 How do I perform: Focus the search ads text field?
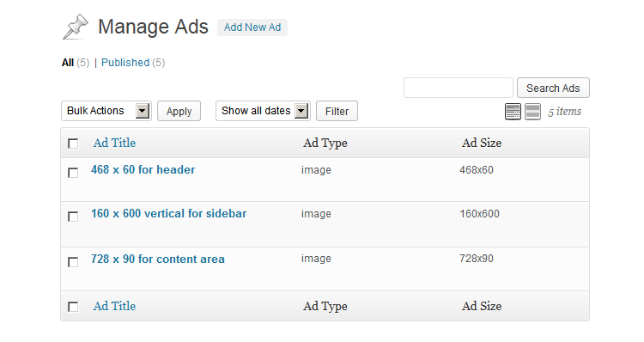tap(459, 88)
